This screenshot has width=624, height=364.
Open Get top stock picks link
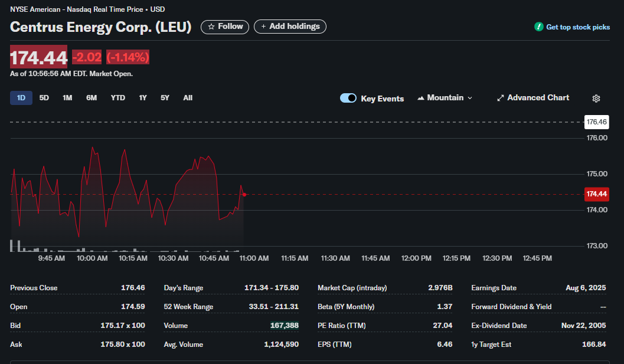578,27
